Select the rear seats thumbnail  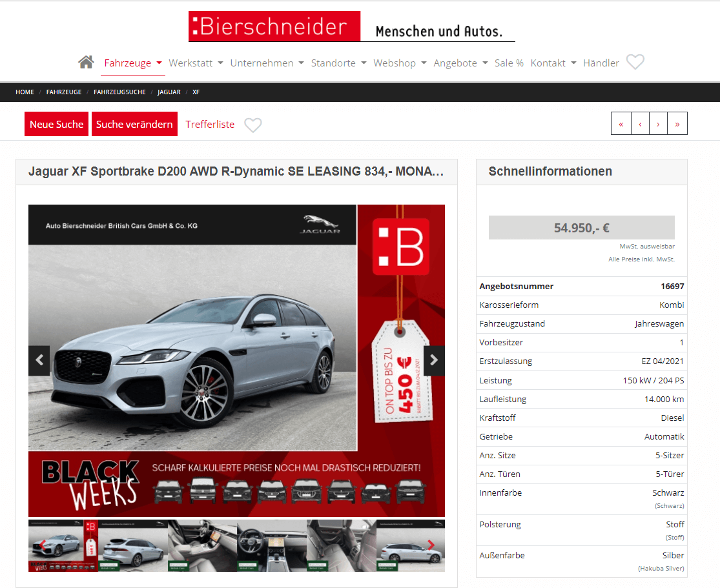pos(342,546)
